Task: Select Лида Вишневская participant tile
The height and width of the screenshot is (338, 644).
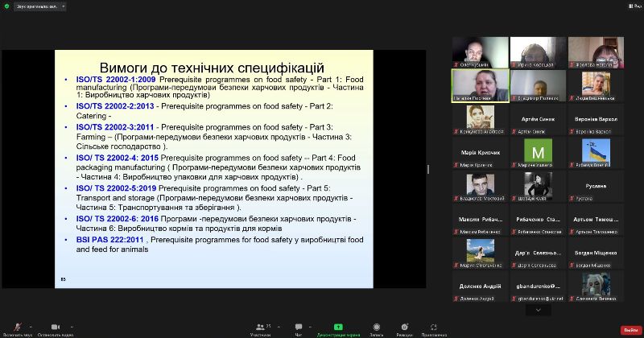Action: point(596,86)
